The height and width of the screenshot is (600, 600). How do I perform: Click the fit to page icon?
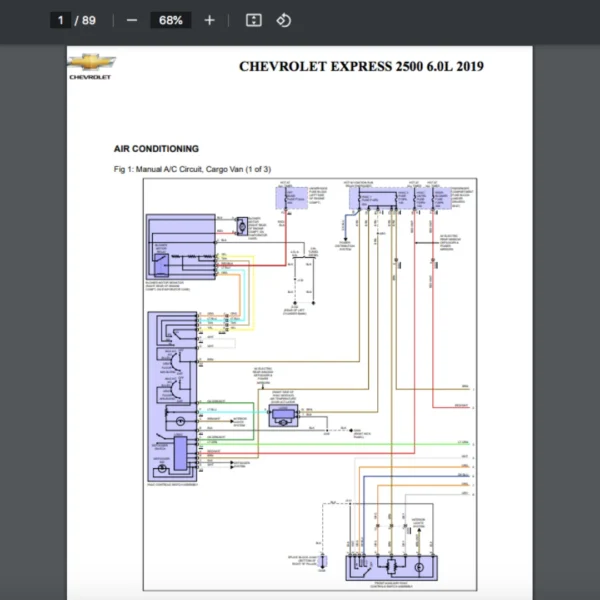pos(254,20)
